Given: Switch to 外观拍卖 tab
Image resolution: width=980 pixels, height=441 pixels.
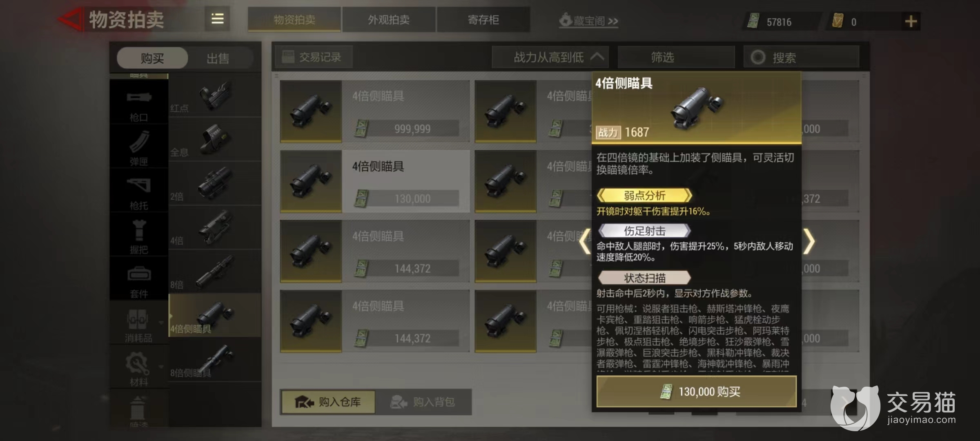Looking at the screenshot, I should coord(389,20).
